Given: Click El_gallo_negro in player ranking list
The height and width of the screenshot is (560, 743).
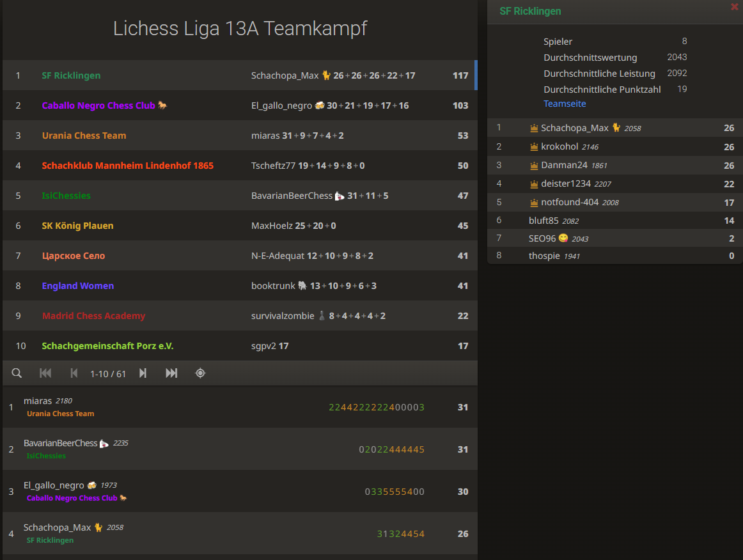Looking at the screenshot, I should coord(54,485).
